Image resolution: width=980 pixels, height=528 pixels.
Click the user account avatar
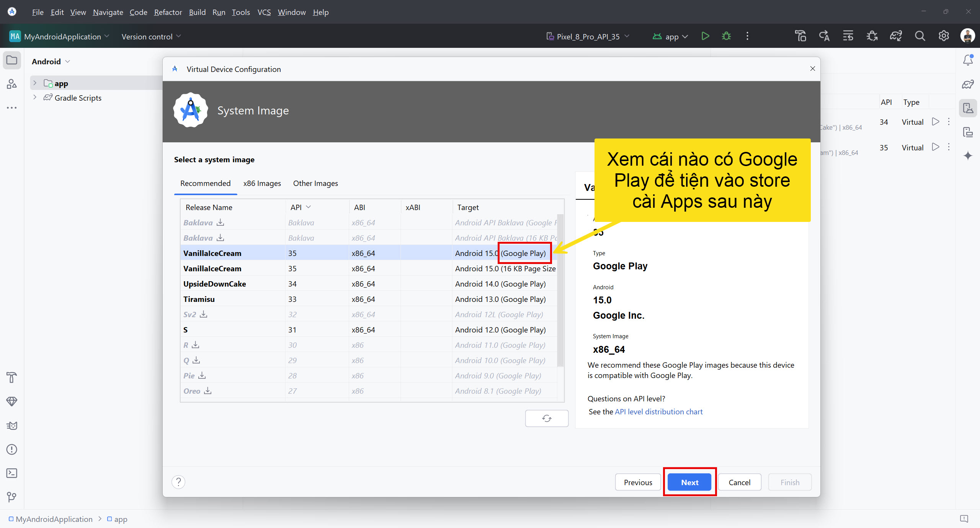coord(967,36)
